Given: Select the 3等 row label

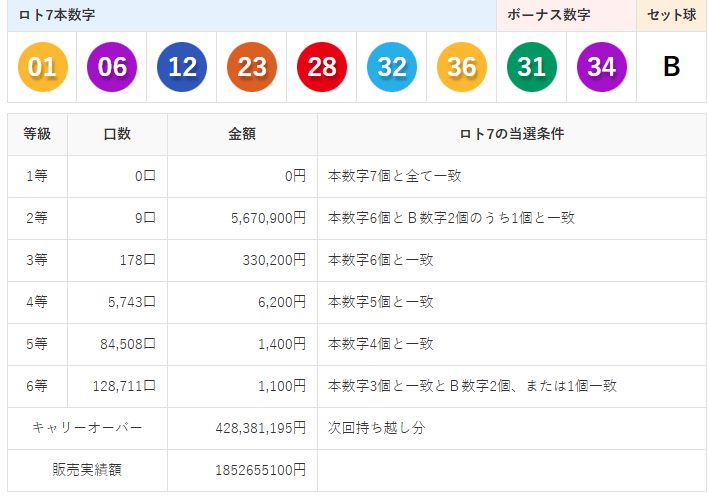Looking at the screenshot, I should 37,260.
